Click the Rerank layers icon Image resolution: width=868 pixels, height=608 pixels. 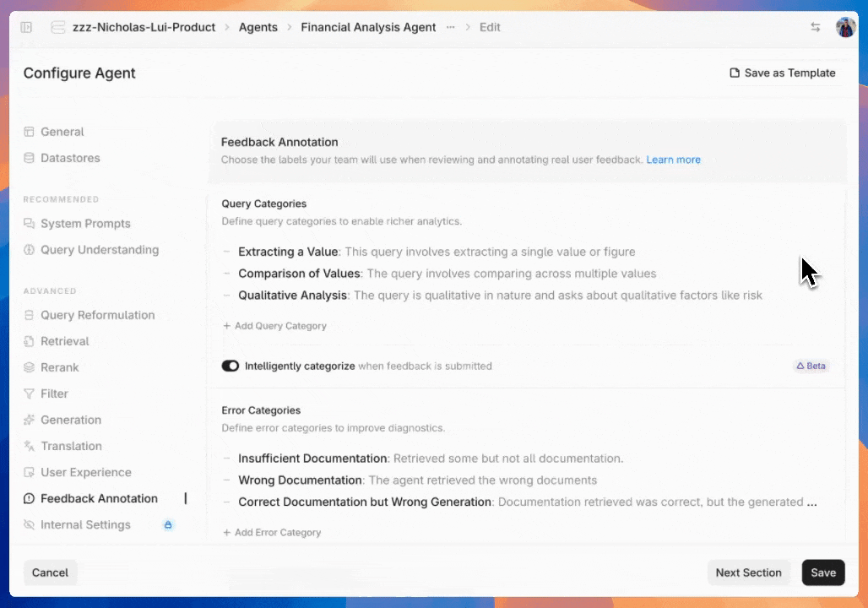[x=30, y=367]
